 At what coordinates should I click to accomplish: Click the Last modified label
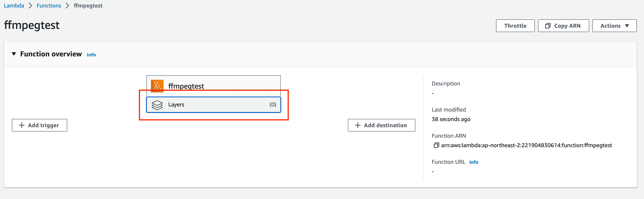[449, 110]
